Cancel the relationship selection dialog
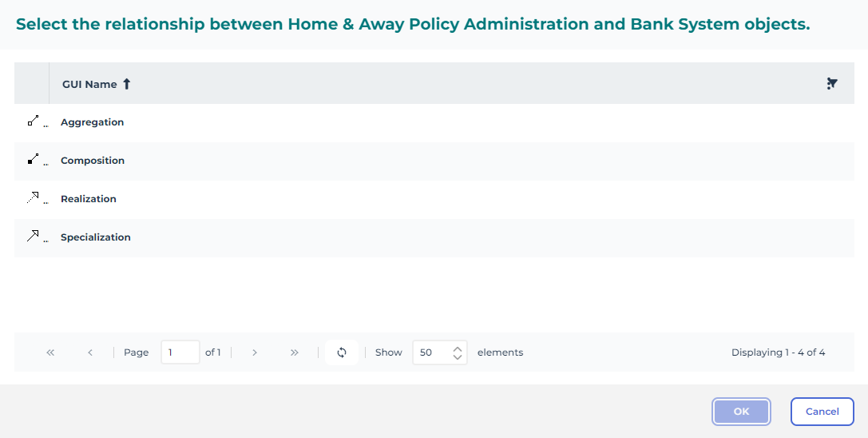Viewport: 868px width, 438px height. click(822, 412)
